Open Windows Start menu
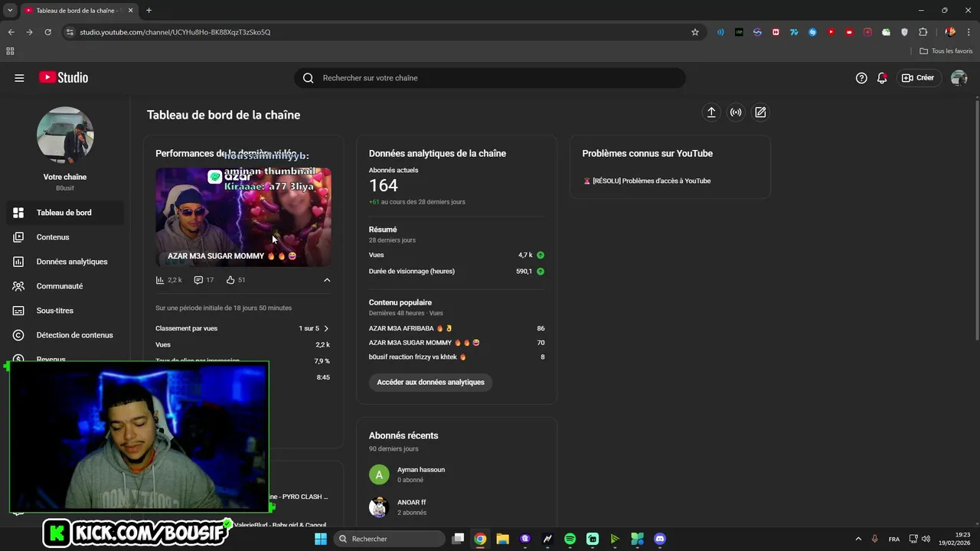980x551 pixels. point(321,539)
